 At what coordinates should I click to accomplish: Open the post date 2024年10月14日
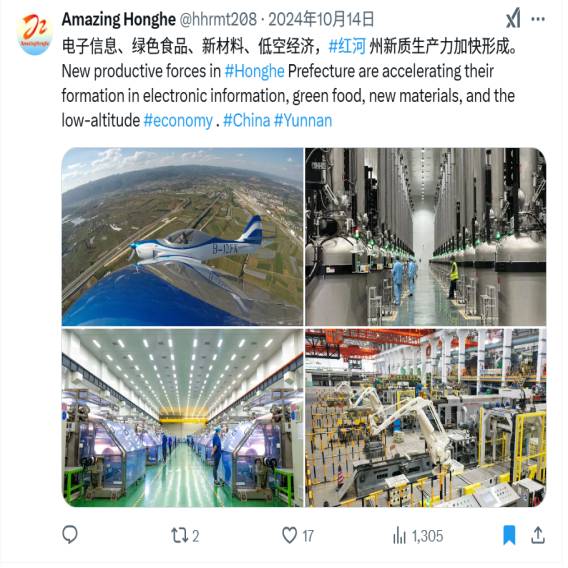(321, 19)
